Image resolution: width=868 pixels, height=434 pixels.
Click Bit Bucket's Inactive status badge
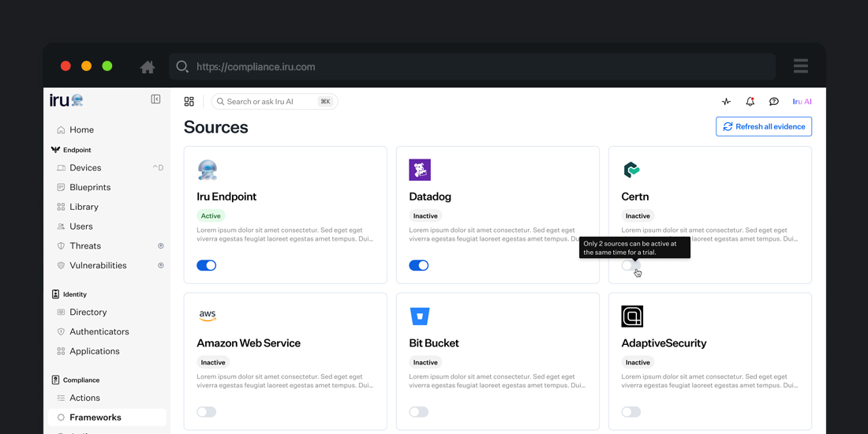tap(425, 363)
